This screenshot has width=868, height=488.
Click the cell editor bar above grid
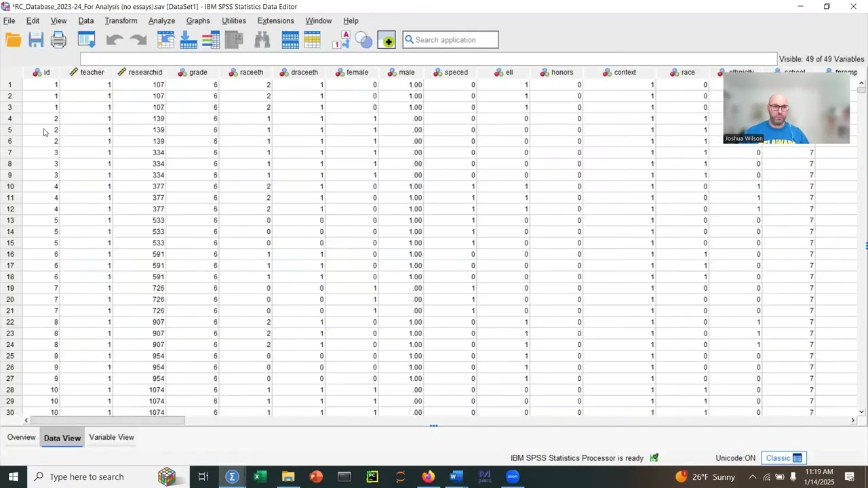tap(429, 60)
